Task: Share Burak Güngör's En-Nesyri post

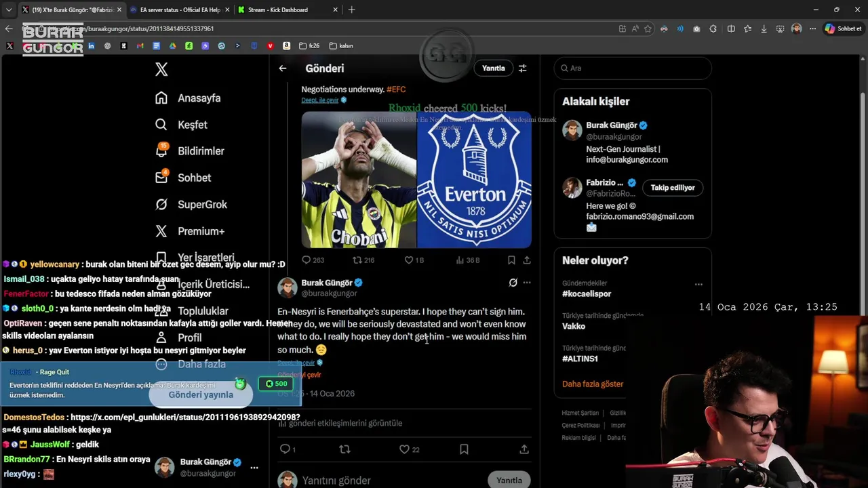Action: [x=524, y=449]
